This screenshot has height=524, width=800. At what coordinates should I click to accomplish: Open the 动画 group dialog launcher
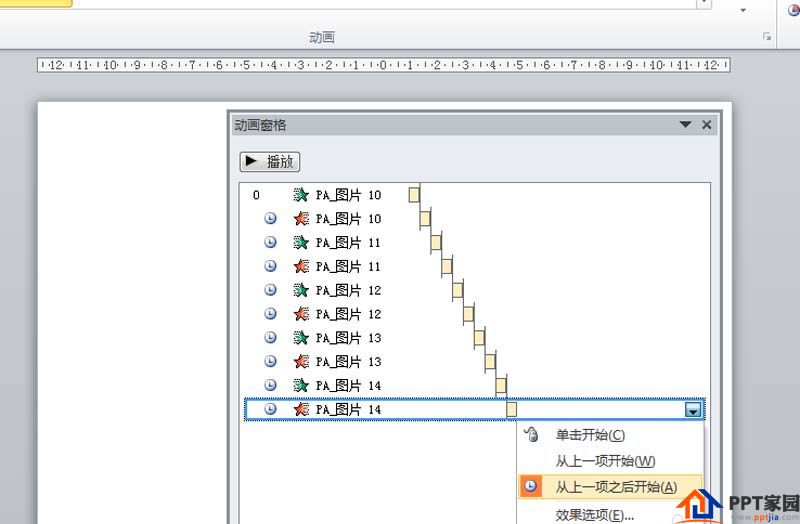pos(766,36)
